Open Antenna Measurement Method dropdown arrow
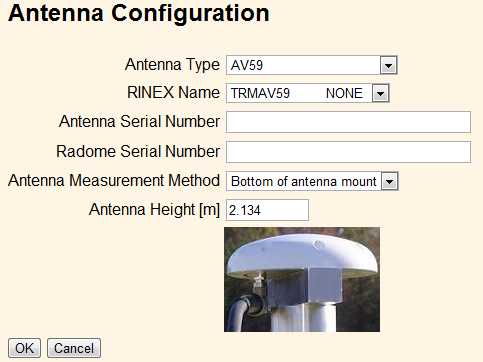Image resolution: width=483 pixels, height=362 pixels. [x=389, y=181]
